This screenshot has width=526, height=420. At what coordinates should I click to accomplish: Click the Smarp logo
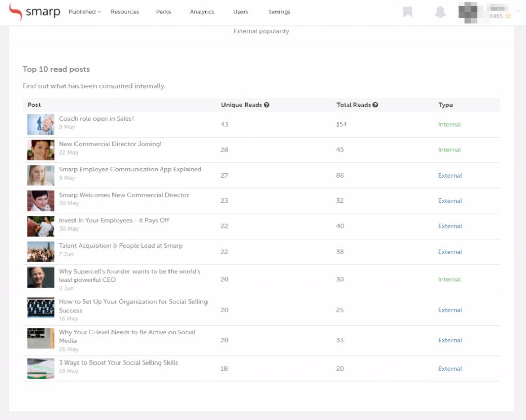tap(34, 12)
